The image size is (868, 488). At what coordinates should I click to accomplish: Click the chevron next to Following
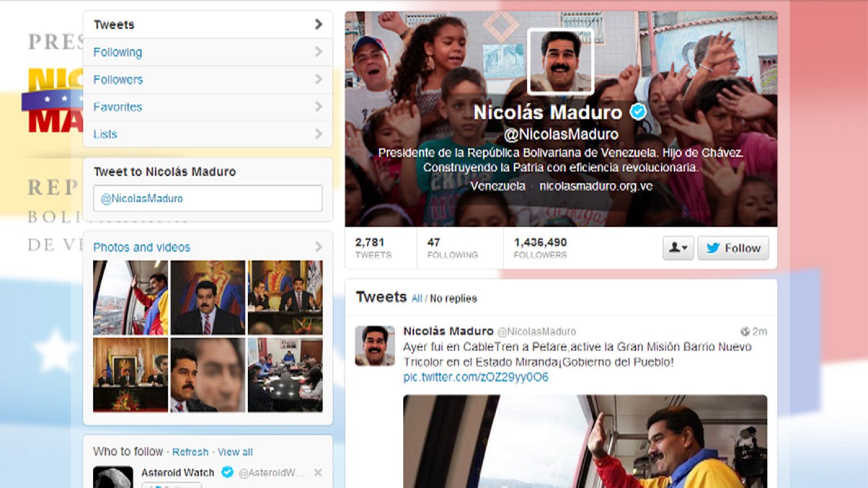pos(319,52)
